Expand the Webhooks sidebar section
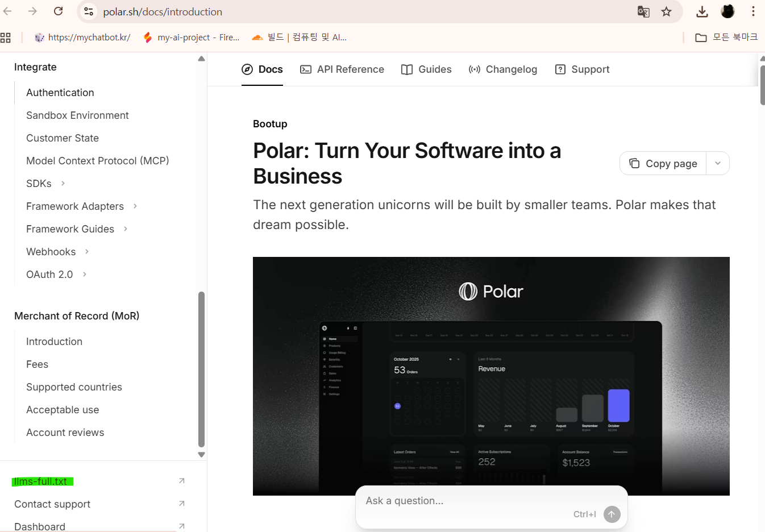This screenshot has height=532, width=765. point(87,251)
